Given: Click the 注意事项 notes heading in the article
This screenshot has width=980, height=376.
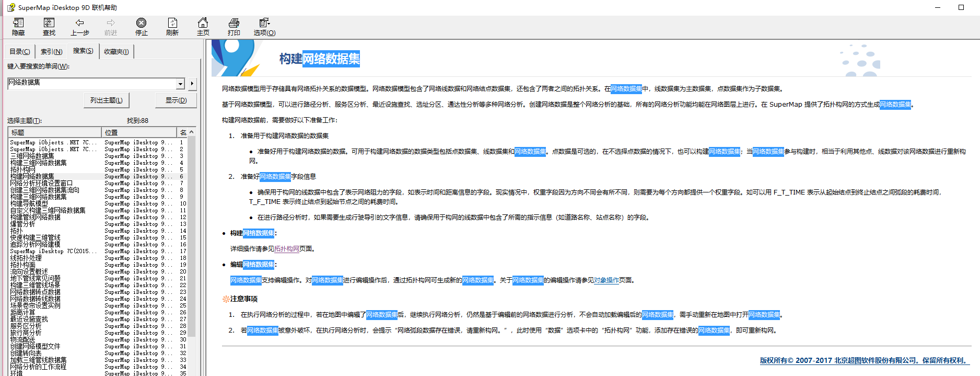Looking at the screenshot, I should [x=243, y=299].
